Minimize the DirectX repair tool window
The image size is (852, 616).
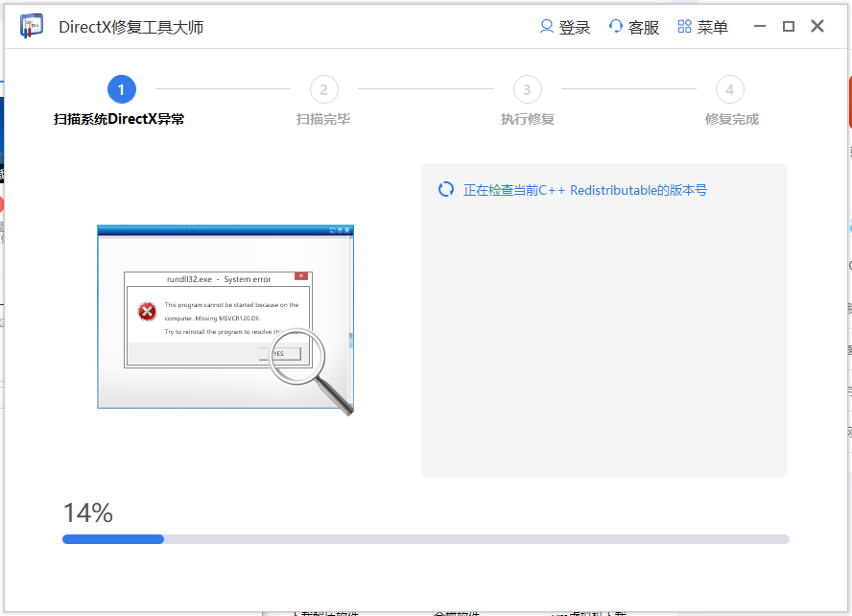click(x=760, y=26)
